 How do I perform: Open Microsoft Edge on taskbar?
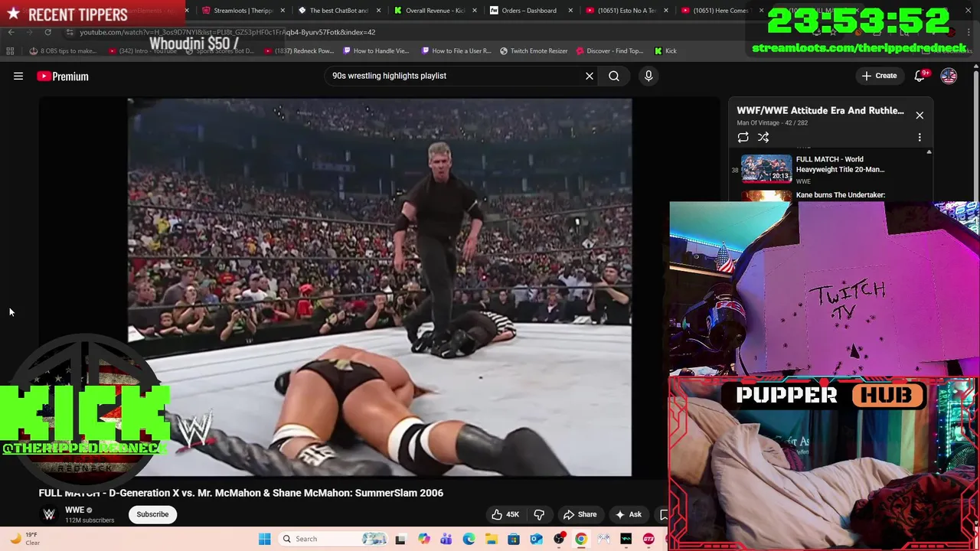[469, 539]
